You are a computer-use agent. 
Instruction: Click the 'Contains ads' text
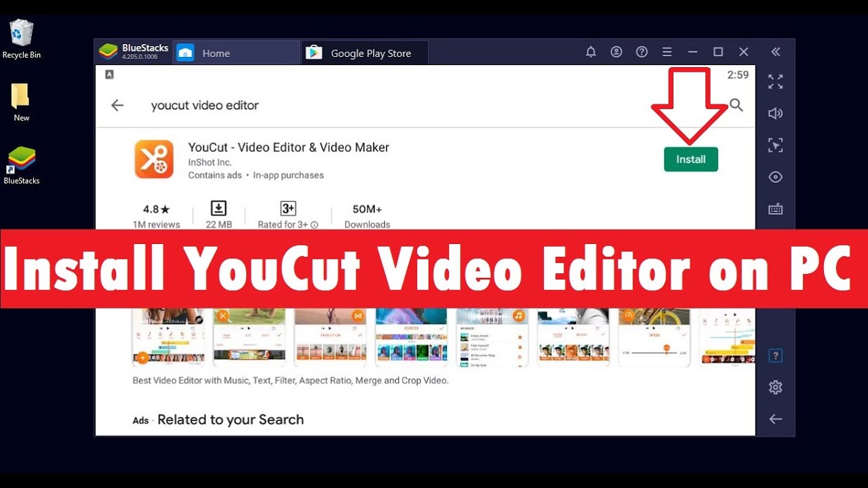[x=215, y=175]
